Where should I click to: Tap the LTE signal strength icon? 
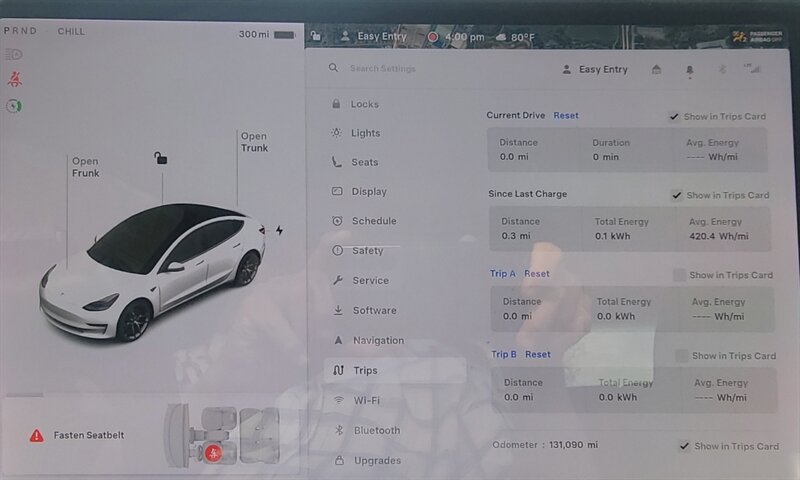(x=752, y=68)
